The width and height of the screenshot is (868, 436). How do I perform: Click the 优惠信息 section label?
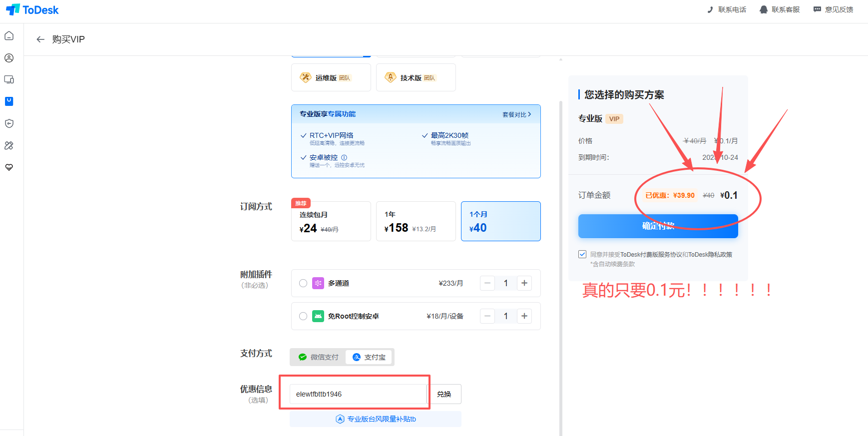(256, 389)
